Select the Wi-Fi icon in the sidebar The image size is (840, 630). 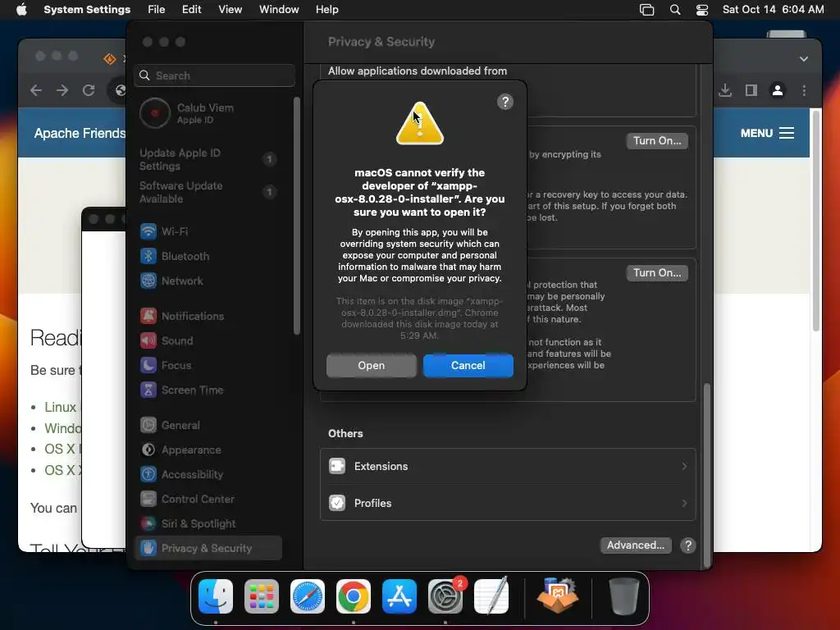148,231
